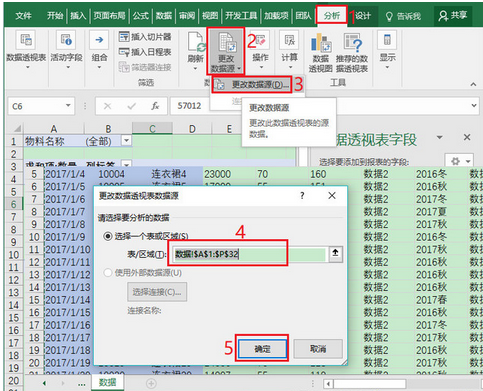
Task: Select 筛选器连接 filter connections
Action: 145,67
